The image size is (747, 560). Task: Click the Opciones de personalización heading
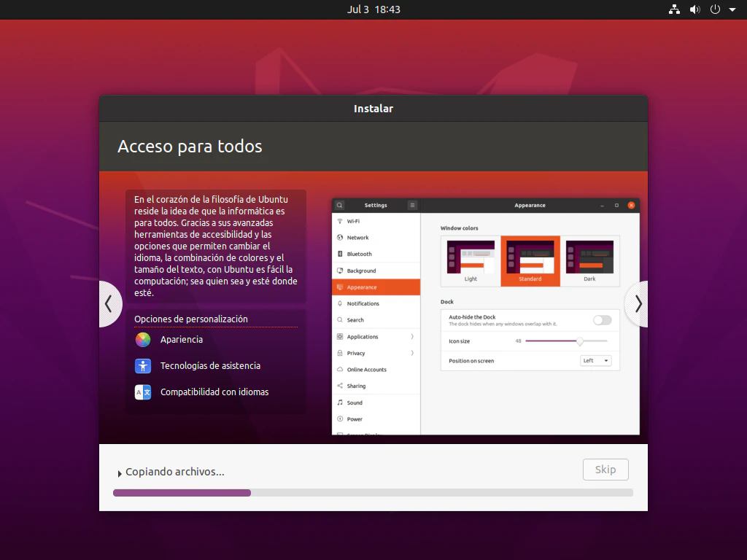(x=191, y=319)
